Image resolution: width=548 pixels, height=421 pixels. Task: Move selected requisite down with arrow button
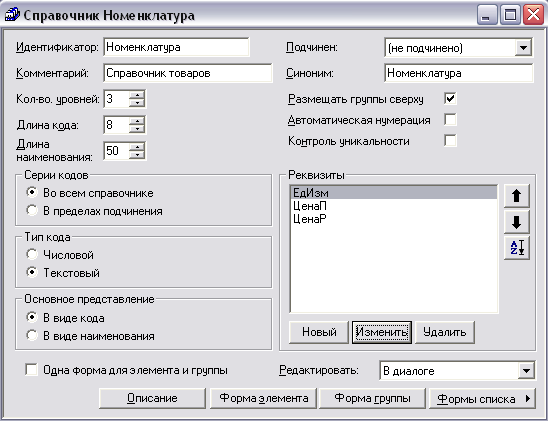tap(517, 222)
